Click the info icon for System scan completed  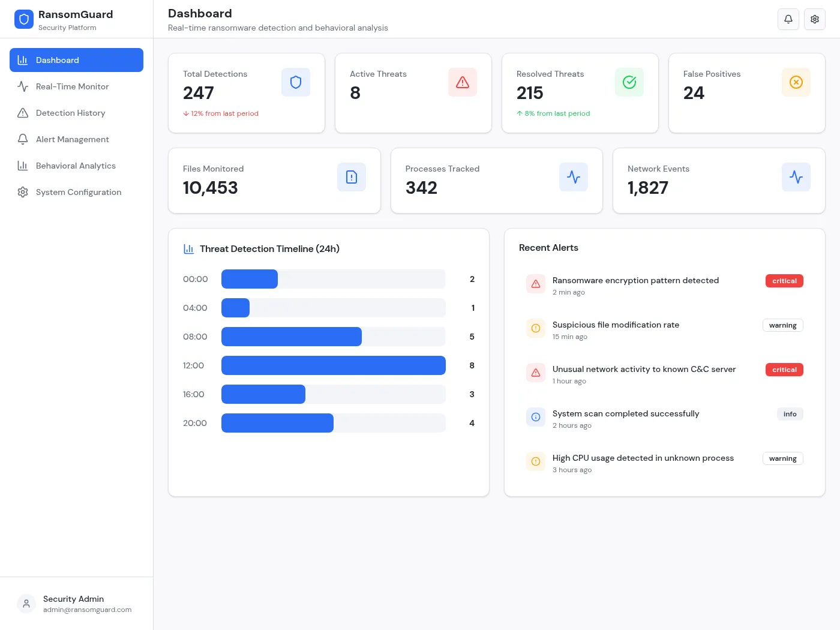(x=536, y=417)
